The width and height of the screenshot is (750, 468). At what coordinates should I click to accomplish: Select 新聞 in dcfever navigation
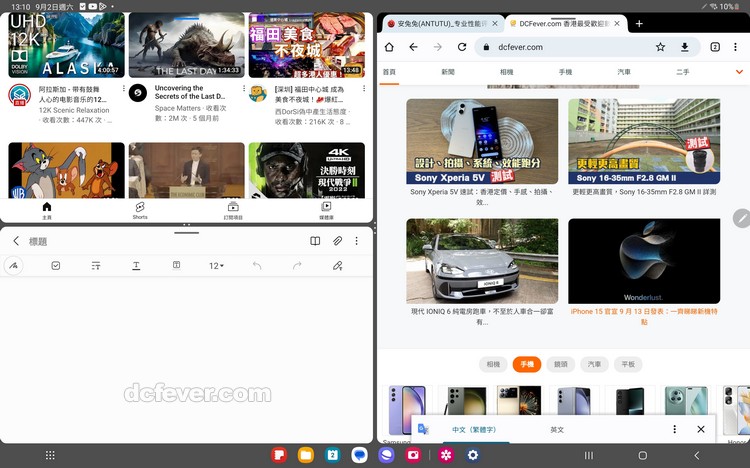click(x=448, y=72)
